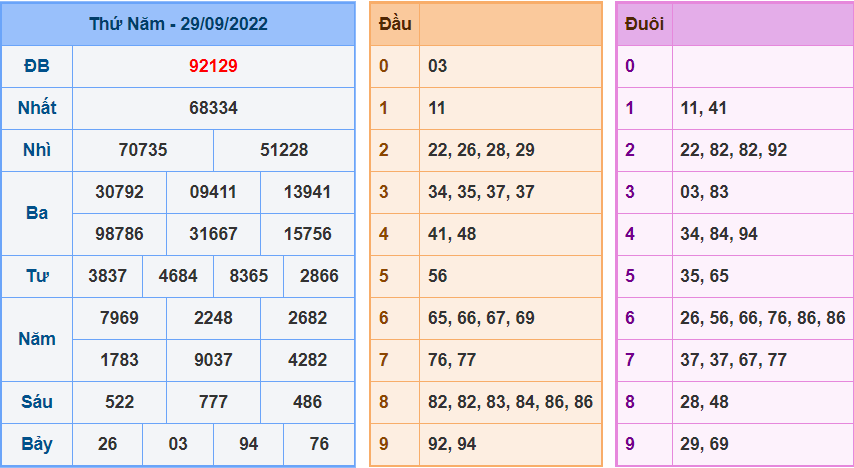Select Đầu values 41, 48
Image resolution: width=854 pixels, height=468 pixels.
tap(452, 234)
